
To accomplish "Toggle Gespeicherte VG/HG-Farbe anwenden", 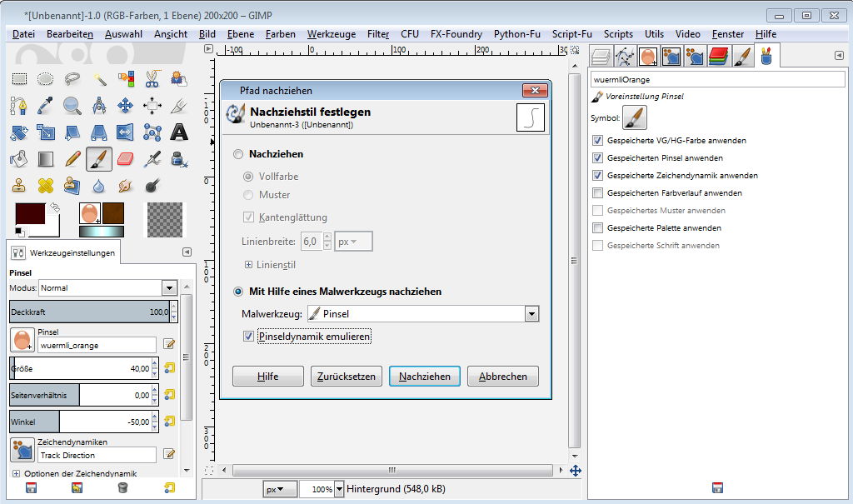I will (x=597, y=141).
